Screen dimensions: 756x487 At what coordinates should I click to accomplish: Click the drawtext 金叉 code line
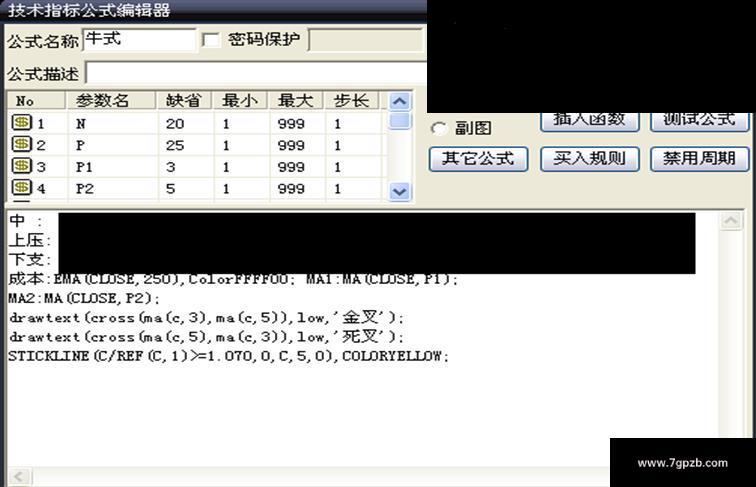coord(206,318)
